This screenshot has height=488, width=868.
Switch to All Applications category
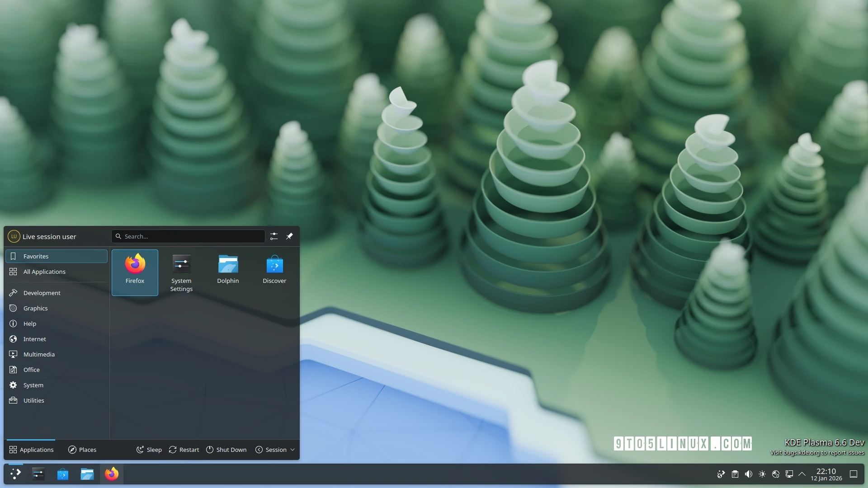[44, 272]
